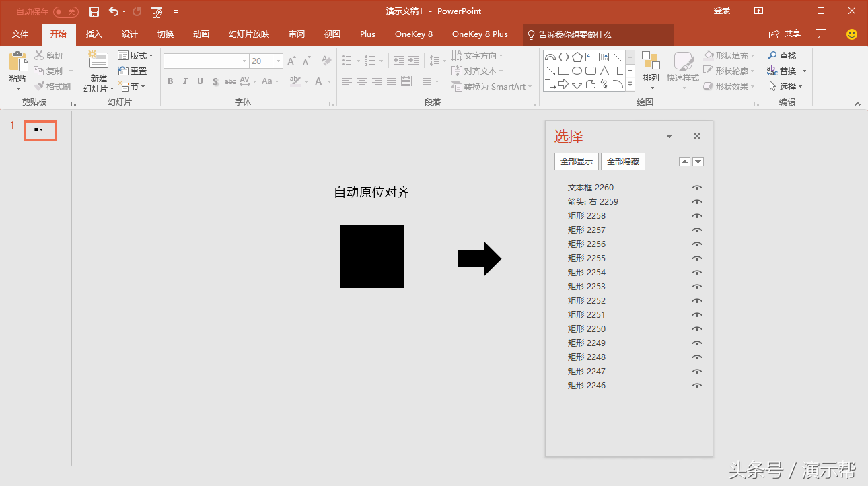Click Hide All (全部隐藏) button
The width and height of the screenshot is (868, 486).
pos(623,162)
